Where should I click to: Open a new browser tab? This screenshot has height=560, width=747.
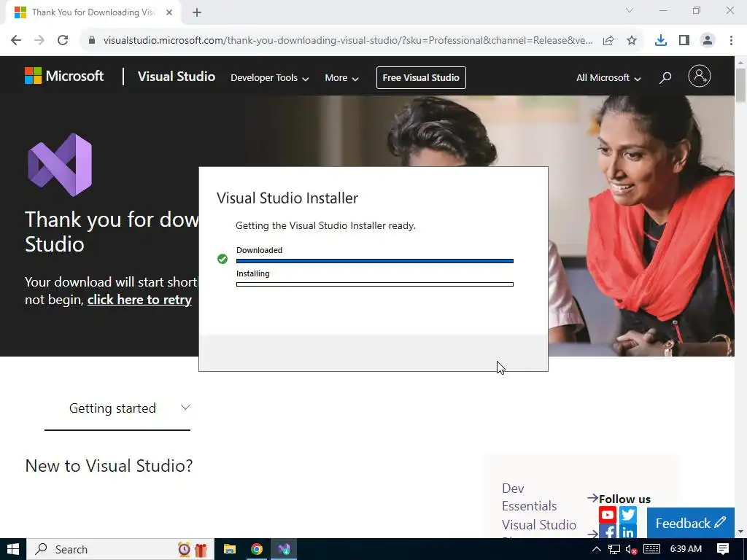197,13
